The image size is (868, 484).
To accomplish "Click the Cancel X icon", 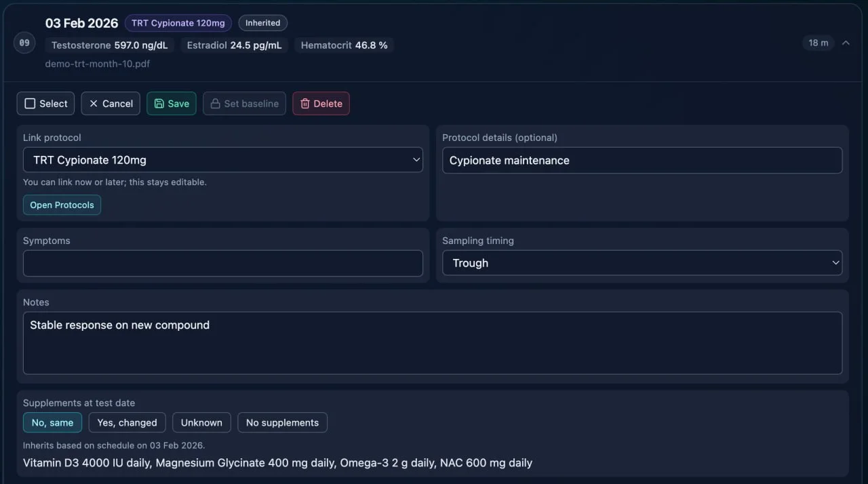I will coord(94,104).
